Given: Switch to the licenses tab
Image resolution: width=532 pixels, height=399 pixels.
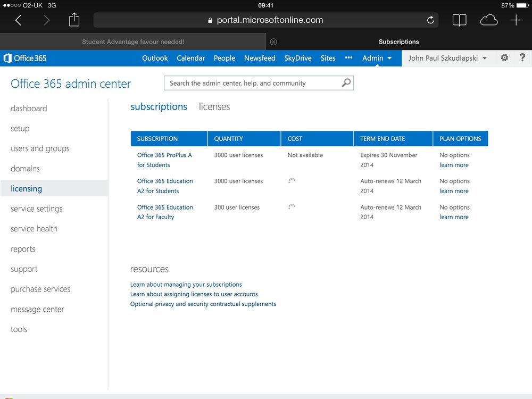Looking at the screenshot, I should click(x=214, y=106).
